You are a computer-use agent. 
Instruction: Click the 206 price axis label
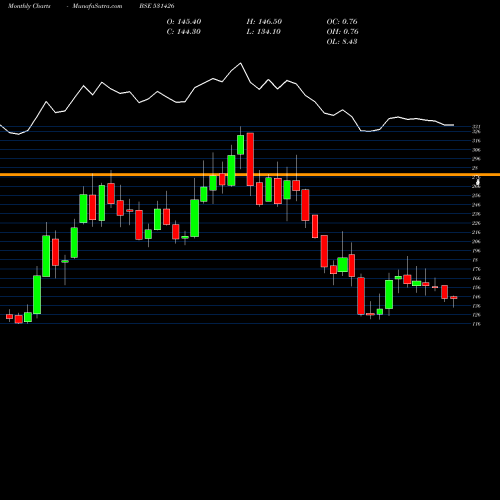(476, 241)
